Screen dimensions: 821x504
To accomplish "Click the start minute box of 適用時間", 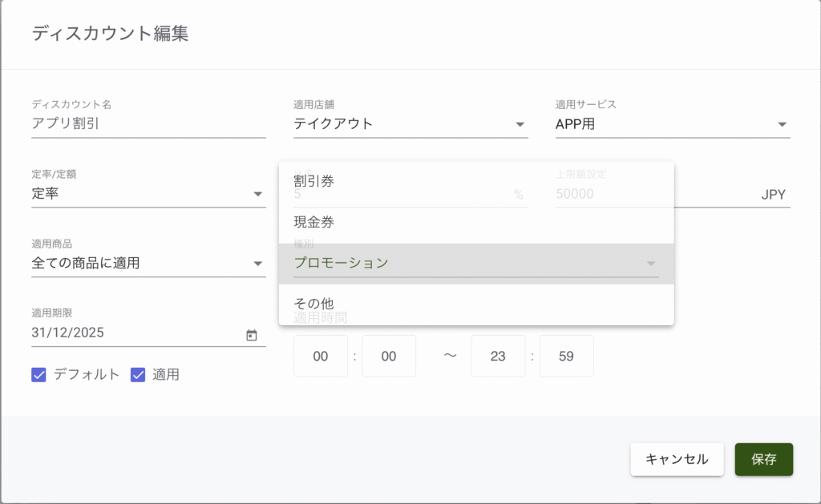I will 389,357.
